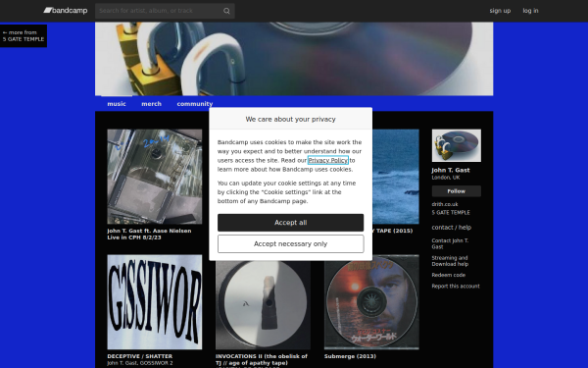Open the DECEPTIVE / SHATTER title link
This screenshot has width=588, height=368.
tap(140, 356)
